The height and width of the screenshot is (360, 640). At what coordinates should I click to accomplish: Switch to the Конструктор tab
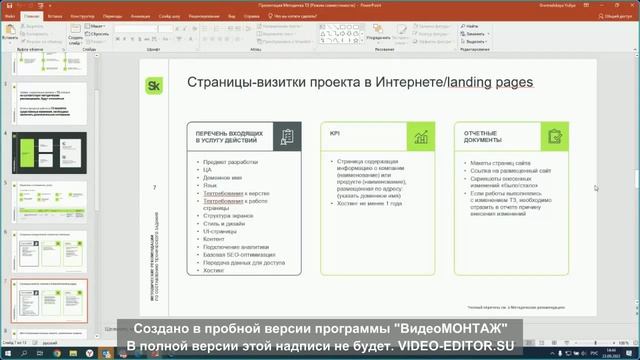(x=82, y=16)
